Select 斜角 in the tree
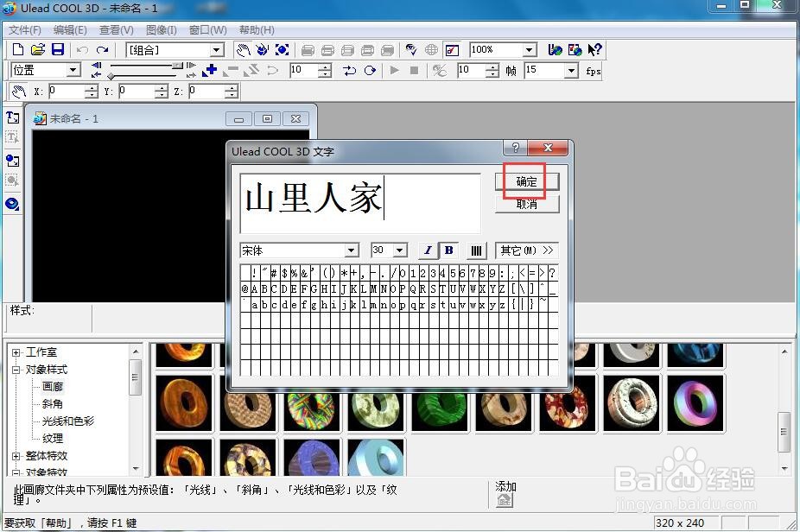 (53, 404)
